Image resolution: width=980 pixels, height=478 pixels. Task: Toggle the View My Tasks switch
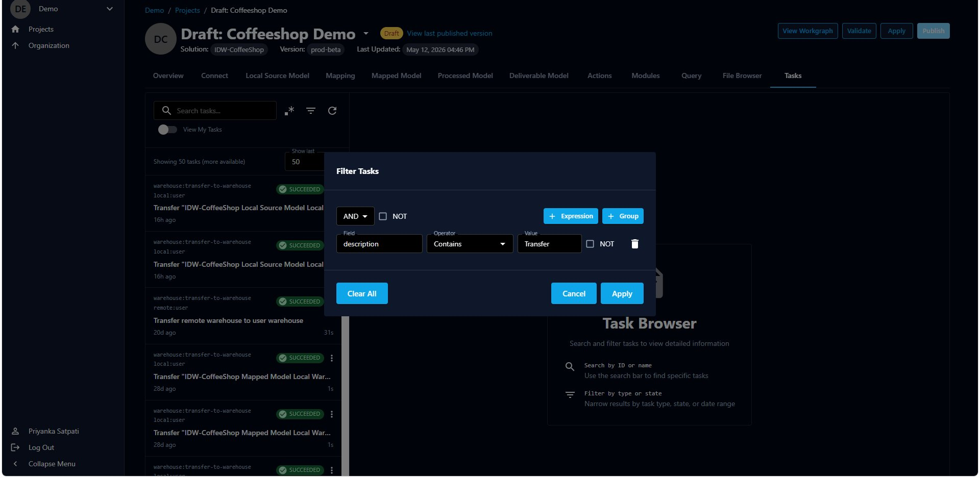[167, 130]
